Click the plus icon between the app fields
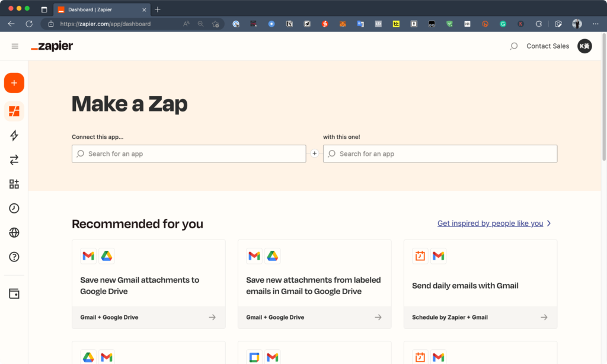This screenshot has width=607, height=364. coord(314,154)
